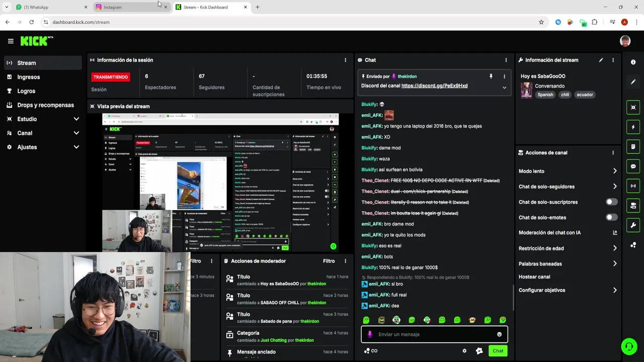This screenshot has width=644, height=362.
Task: Open Información del stream options menu
Action: coord(613,60)
